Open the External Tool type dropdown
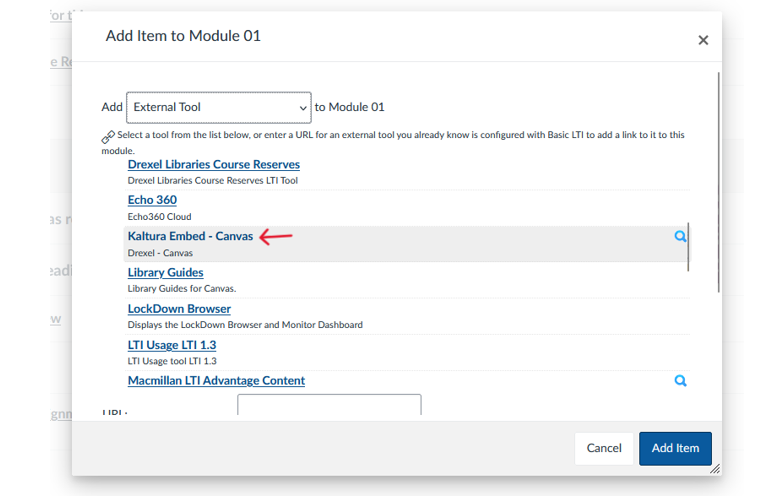 pyautogui.click(x=219, y=107)
